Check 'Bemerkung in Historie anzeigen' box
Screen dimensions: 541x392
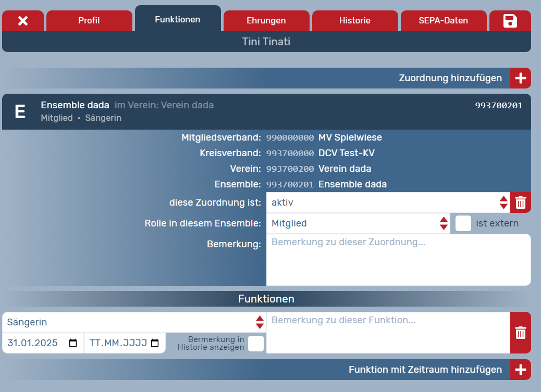pos(255,344)
